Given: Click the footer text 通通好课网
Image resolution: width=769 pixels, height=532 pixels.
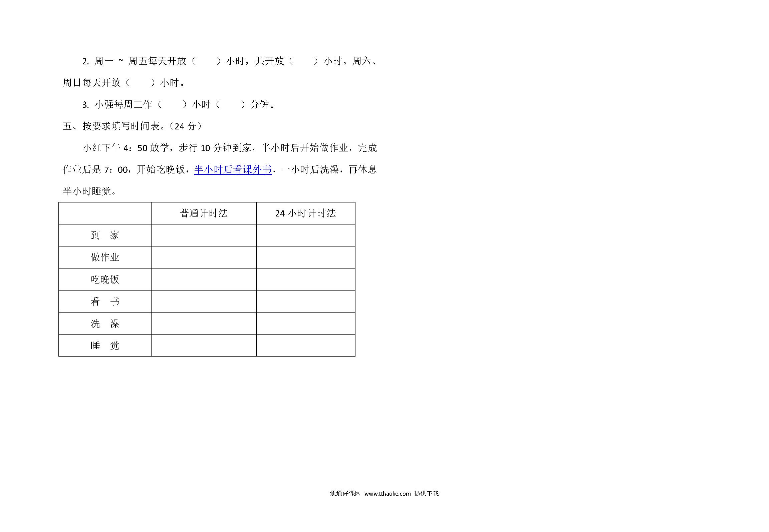Looking at the screenshot, I should 345,494.
